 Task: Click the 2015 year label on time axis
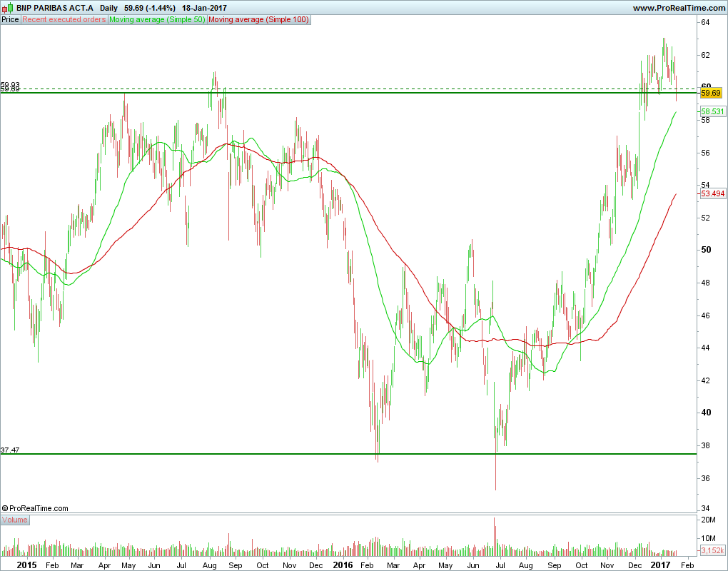coord(26,565)
